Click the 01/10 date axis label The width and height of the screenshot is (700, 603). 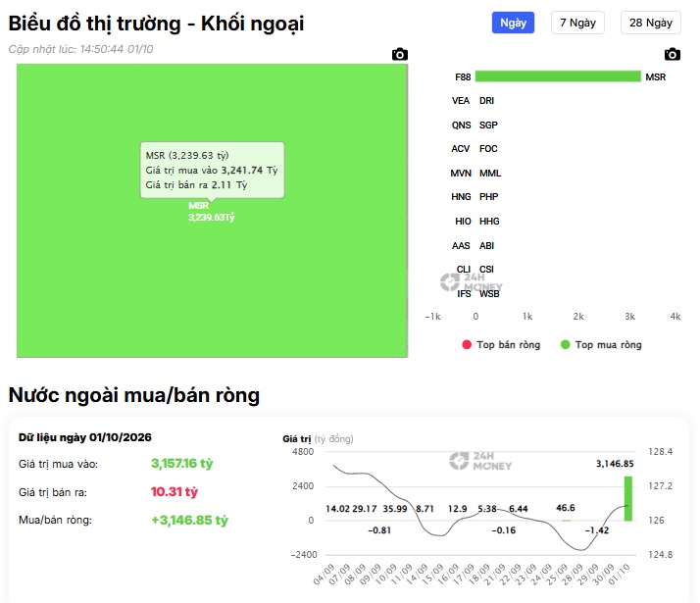point(620,575)
